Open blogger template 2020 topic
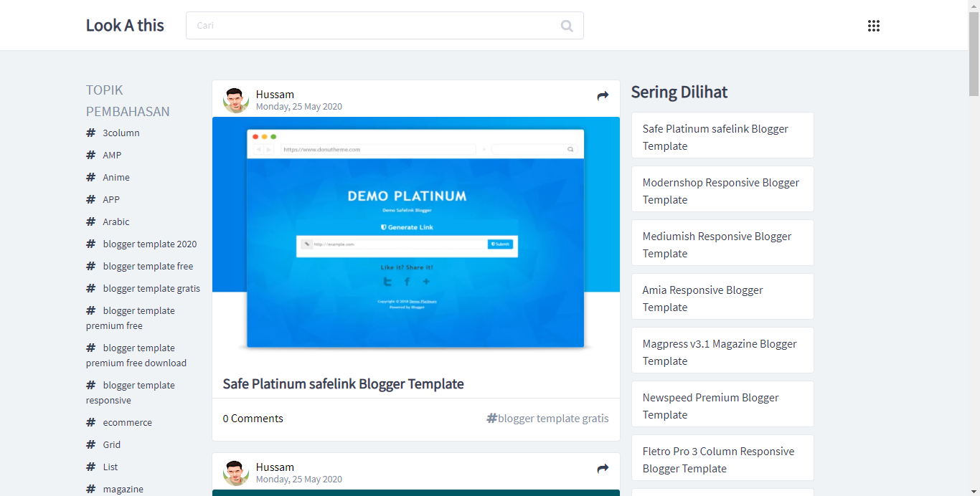 click(150, 244)
